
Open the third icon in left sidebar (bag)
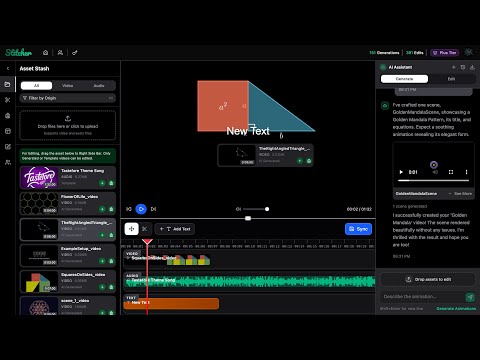click(8, 116)
